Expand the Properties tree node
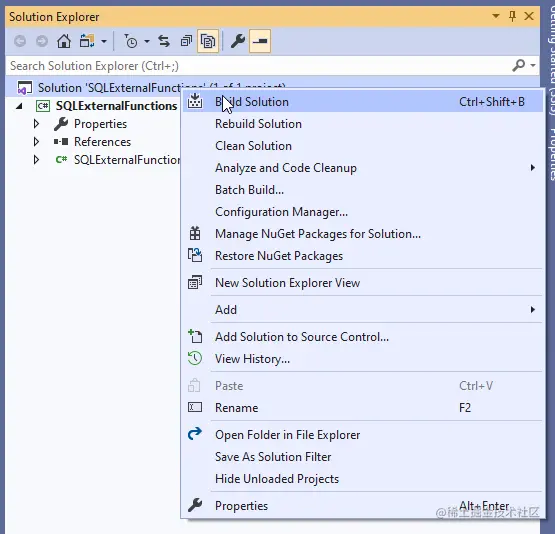 pos(36,124)
